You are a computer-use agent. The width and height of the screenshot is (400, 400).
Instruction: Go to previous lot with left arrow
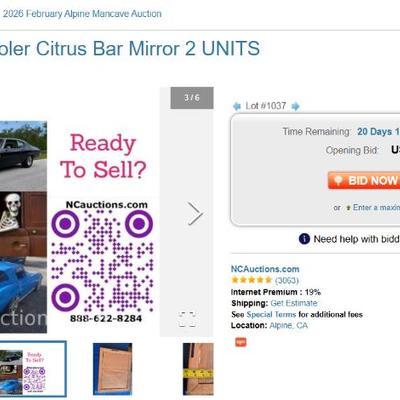point(237,106)
